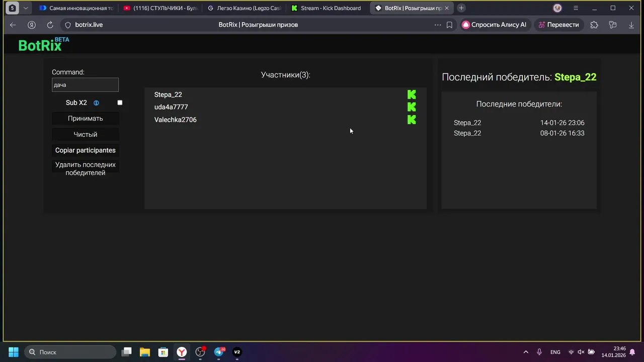The image size is (644, 362).
Task: Click the microphone tray icon
Action: 539,352
